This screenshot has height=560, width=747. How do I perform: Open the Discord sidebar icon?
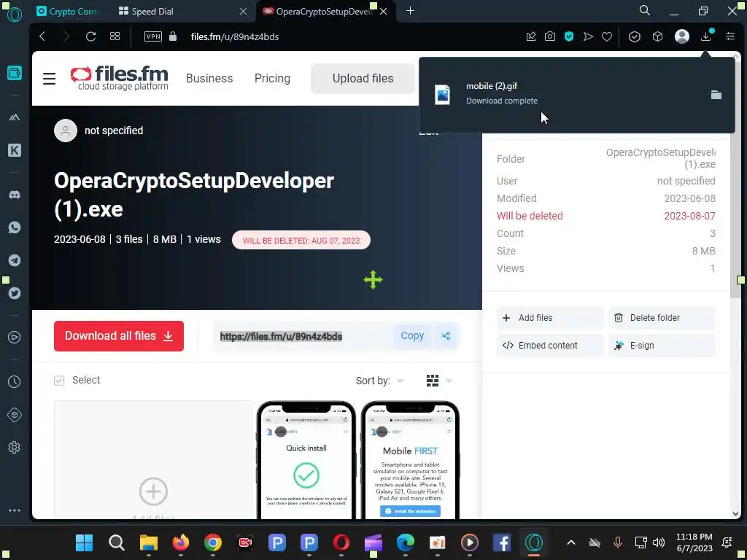click(x=15, y=195)
